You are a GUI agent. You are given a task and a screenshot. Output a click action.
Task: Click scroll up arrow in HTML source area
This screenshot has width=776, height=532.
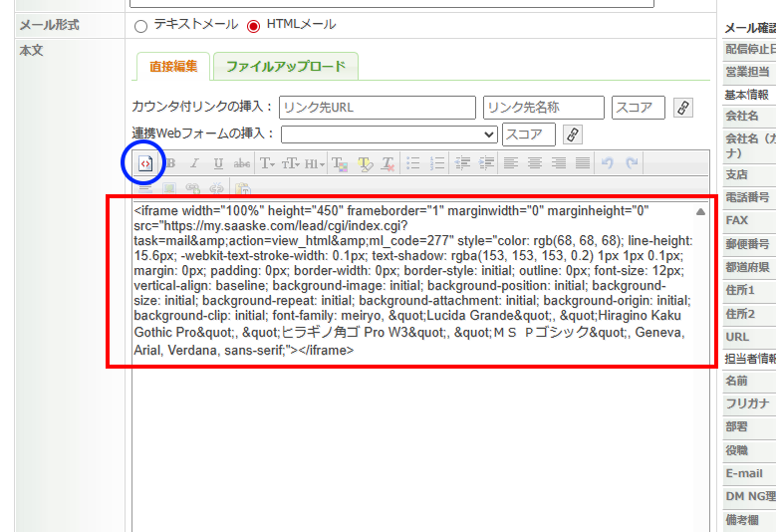click(x=700, y=212)
